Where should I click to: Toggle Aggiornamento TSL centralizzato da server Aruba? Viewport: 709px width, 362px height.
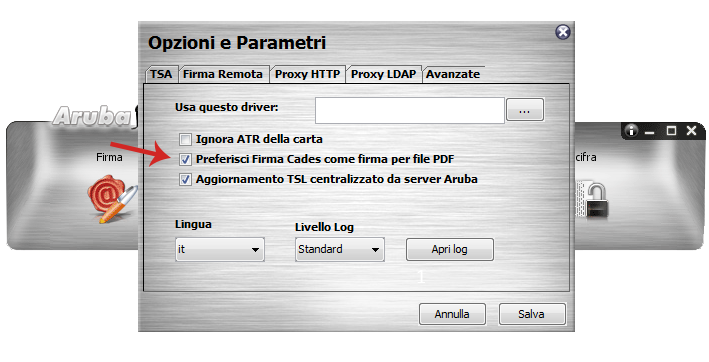coord(185,179)
